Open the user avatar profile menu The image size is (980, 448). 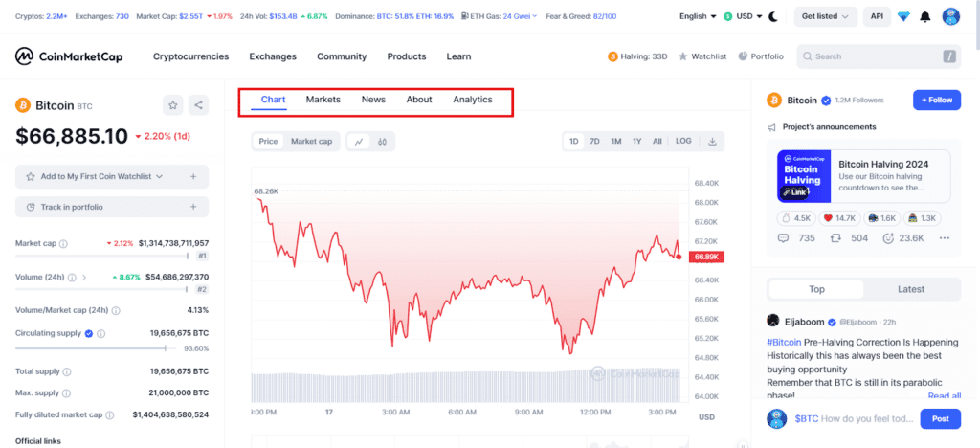pos(950,16)
